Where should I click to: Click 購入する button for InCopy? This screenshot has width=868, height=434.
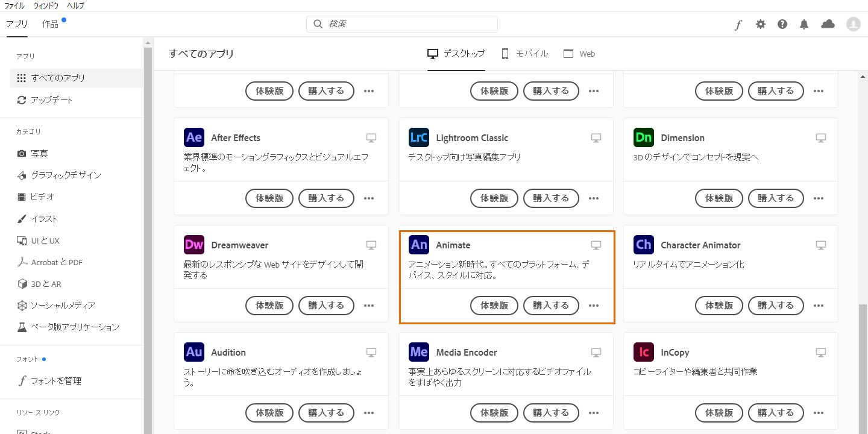coord(776,413)
